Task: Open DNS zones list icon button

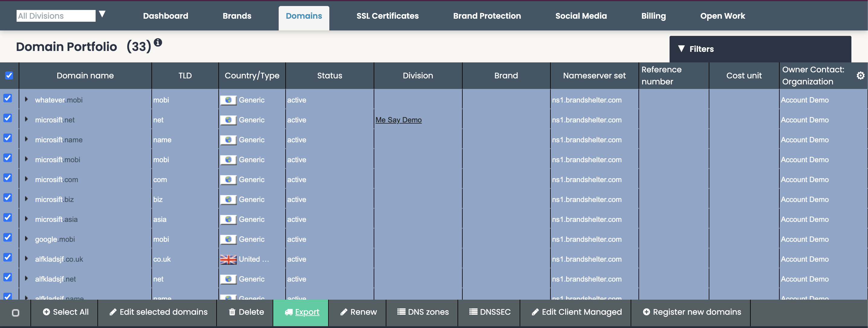Action: tap(401, 311)
